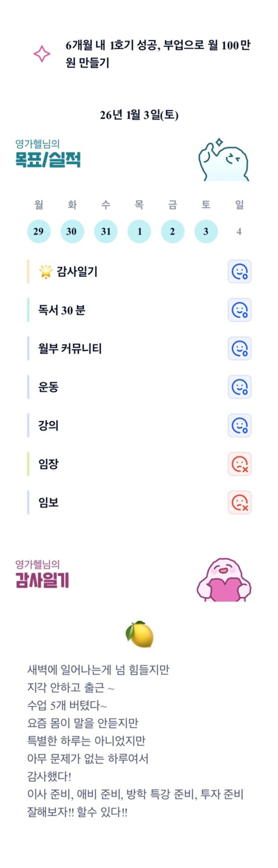
Task: Toggle the 독서 30분 smiley status
Action: [239, 309]
